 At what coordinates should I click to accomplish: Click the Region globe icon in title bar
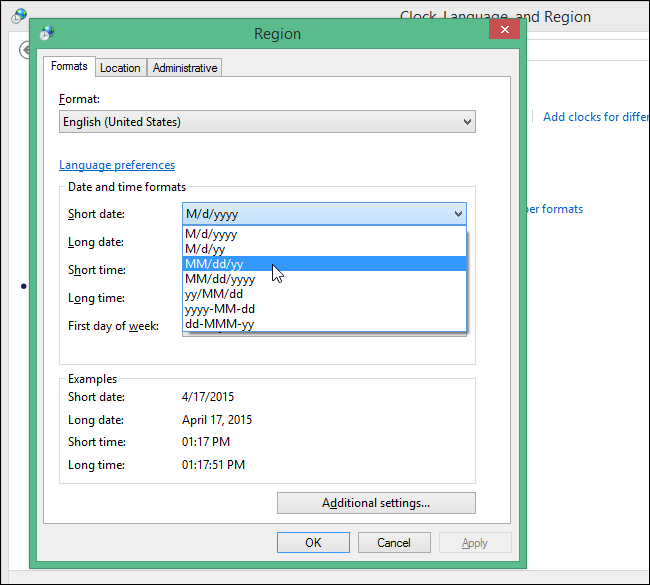(x=47, y=34)
